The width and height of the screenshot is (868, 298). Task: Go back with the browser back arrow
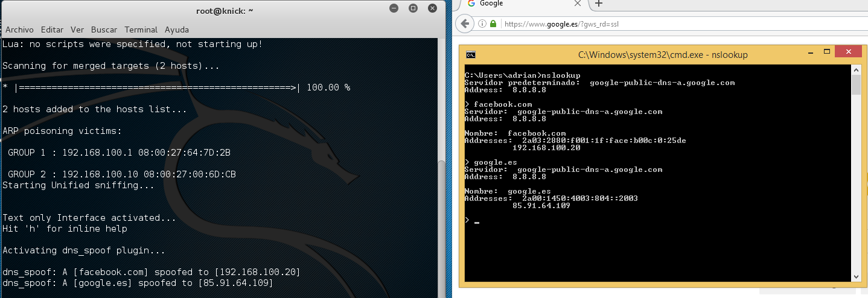click(x=464, y=24)
